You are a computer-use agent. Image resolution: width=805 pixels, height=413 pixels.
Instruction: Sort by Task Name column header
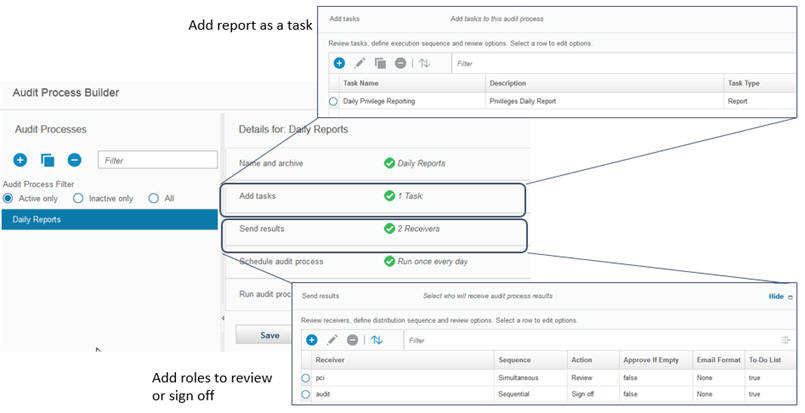pyautogui.click(x=412, y=83)
